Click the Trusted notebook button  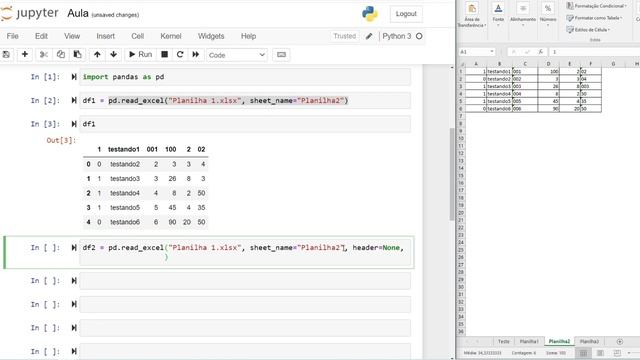pos(344,36)
